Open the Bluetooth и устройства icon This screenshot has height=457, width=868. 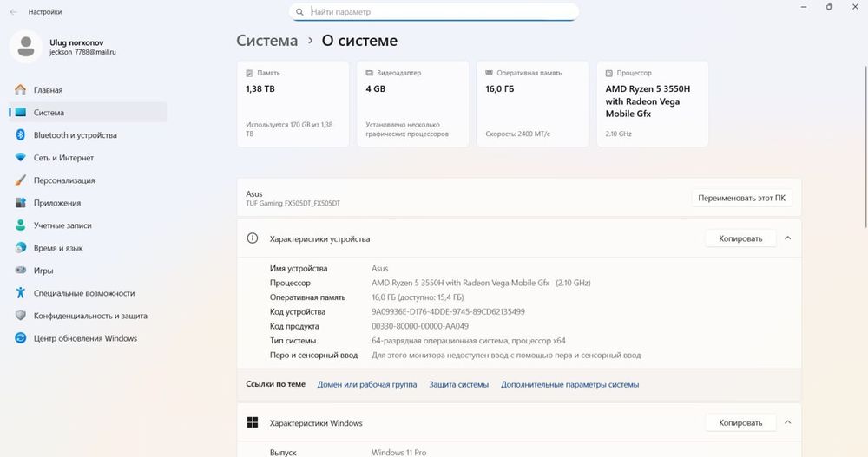click(21, 135)
